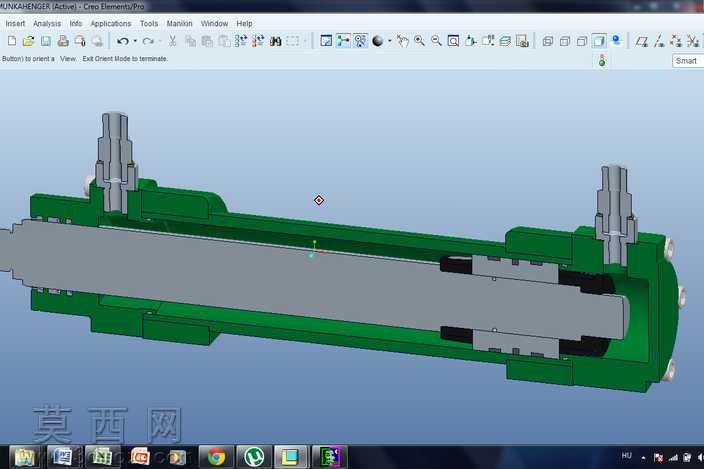
Task: Toggle datum planes display
Action: pos(642,41)
